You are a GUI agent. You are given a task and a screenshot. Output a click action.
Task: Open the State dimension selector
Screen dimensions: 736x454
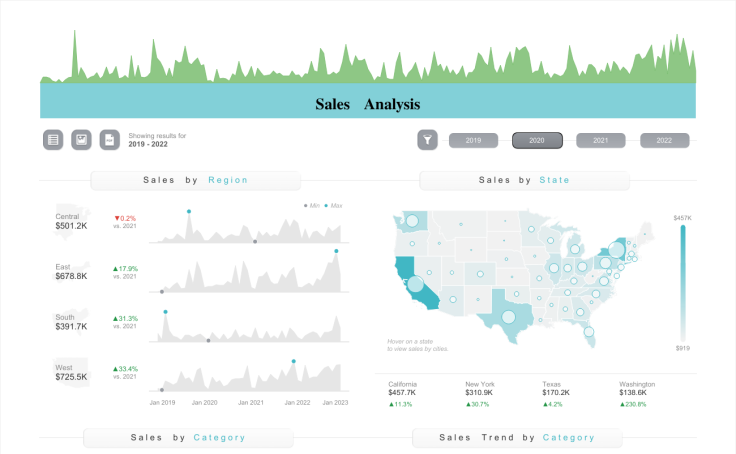point(554,180)
